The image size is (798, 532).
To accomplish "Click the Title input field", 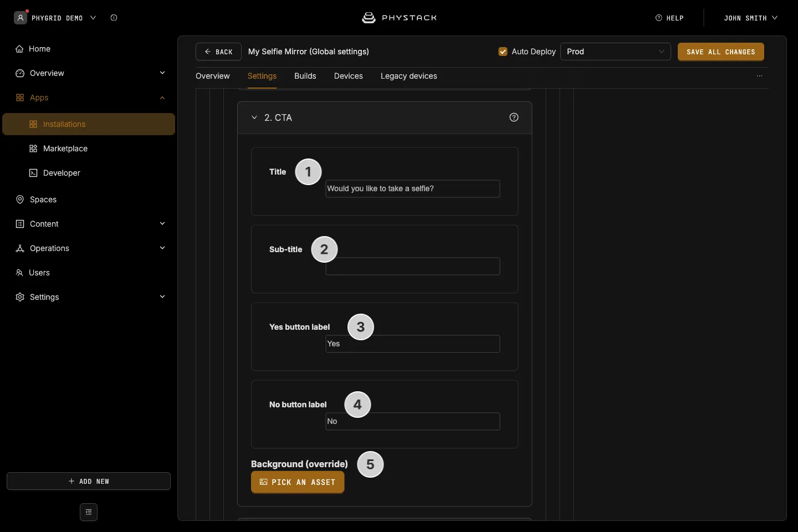I will pyautogui.click(x=413, y=188).
